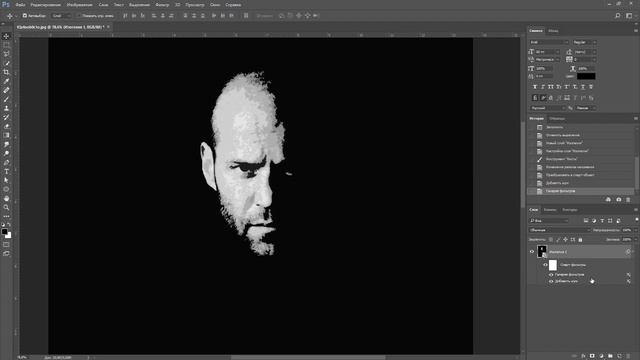This screenshot has height=360, width=640.
Task: Open the search icon in options bar
Action: click(618, 16)
